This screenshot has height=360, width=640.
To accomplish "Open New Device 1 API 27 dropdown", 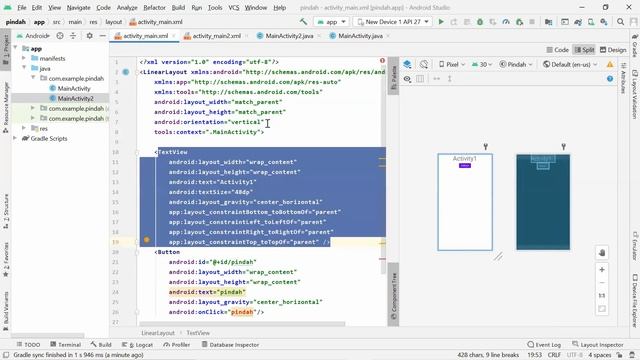I will pyautogui.click(x=393, y=22).
